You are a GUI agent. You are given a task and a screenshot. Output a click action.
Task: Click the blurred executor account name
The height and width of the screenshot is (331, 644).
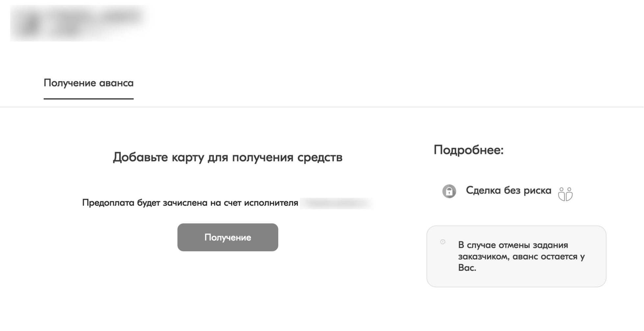(336, 203)
